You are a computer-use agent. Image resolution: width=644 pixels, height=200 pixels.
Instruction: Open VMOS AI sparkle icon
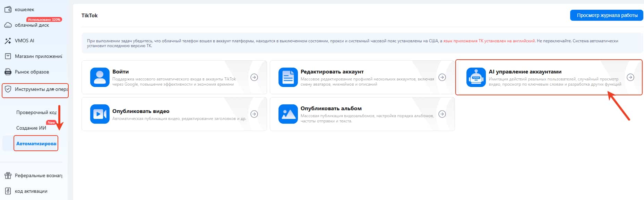(x=8, y=41)
